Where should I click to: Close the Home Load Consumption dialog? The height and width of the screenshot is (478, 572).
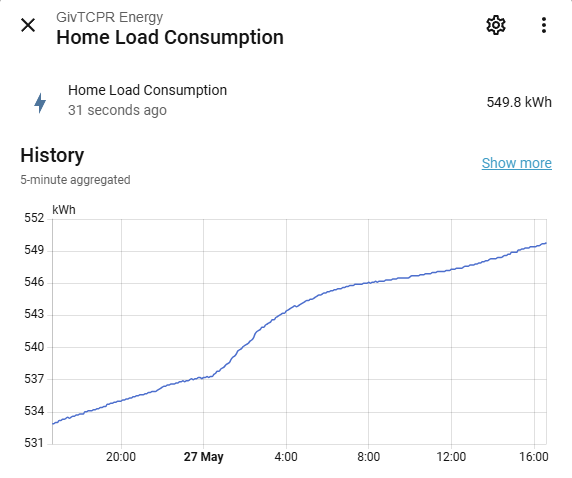[x=28, y=25]
